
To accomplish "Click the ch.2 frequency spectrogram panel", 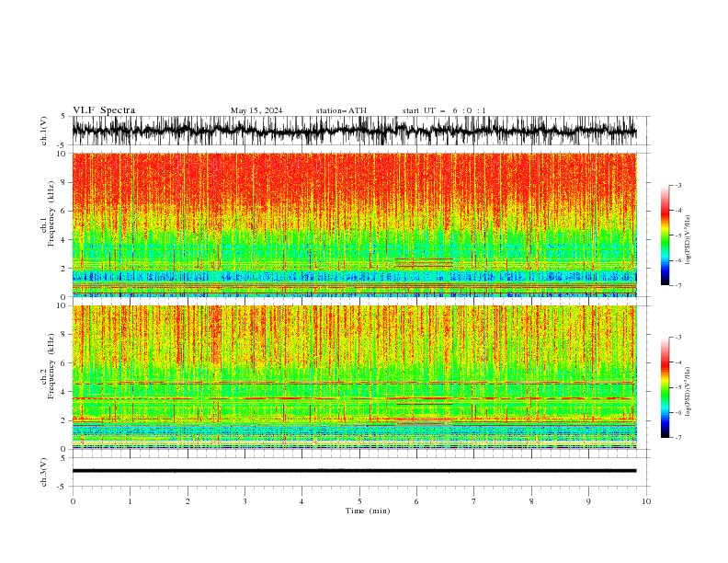I will (x=355, y=377).
